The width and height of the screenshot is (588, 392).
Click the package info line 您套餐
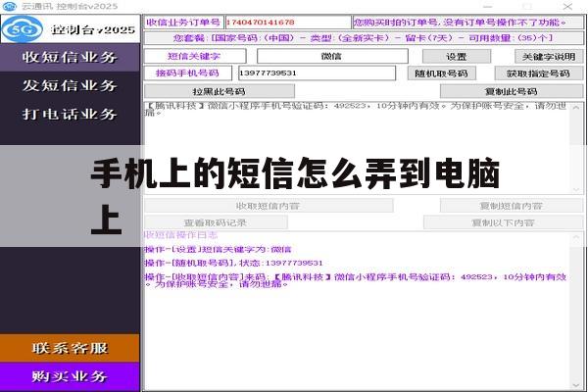pos(363,38)
